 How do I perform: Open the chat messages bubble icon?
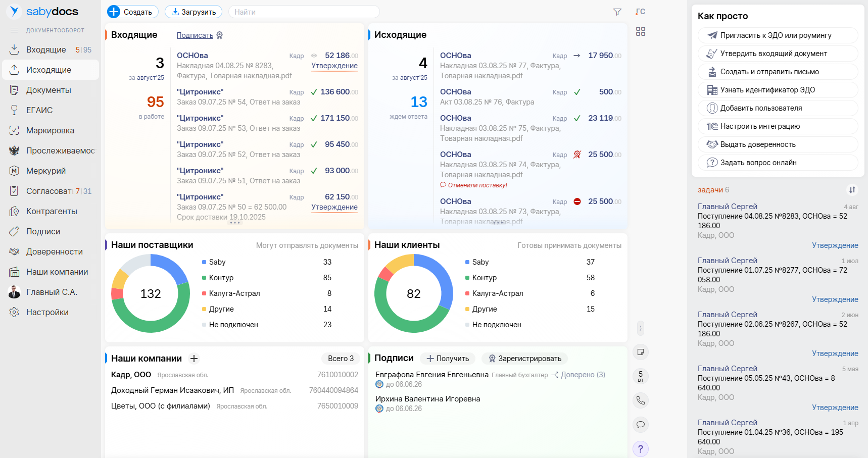tap(640, 425)
